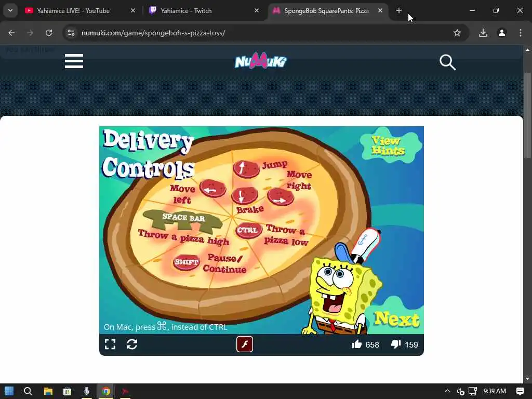Click the Flash player icon
532x399 pixels.
[245, 344]
